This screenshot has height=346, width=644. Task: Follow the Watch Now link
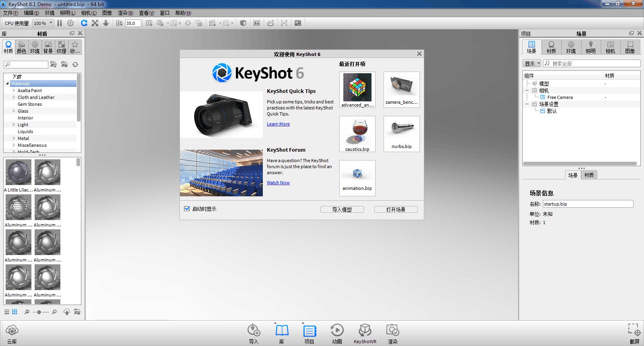[x=278, y=183]
